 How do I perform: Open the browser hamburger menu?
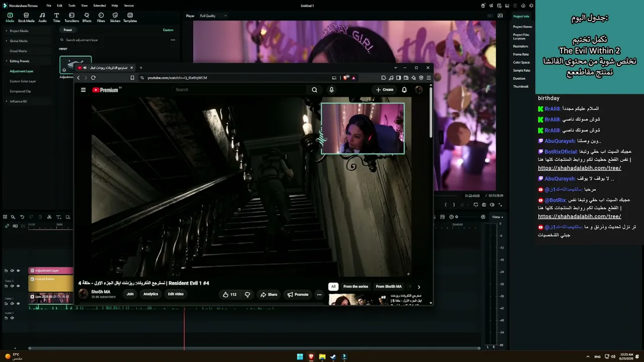tap(429, 78)
